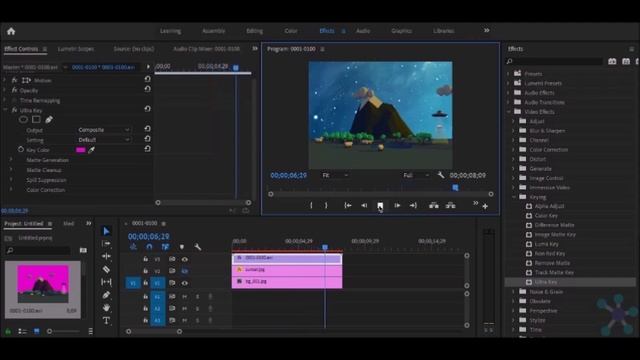Image resolution: width=640 pixels, height=360 pixels.
Task: Open playback resolution Full dropdown
Action: coord(416,175)
